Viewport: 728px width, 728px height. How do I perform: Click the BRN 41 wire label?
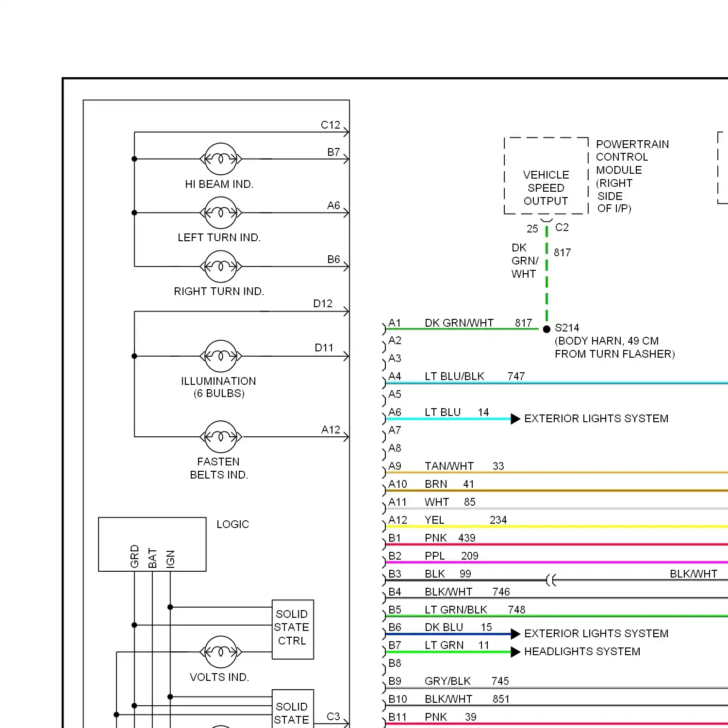pos(449,484)
